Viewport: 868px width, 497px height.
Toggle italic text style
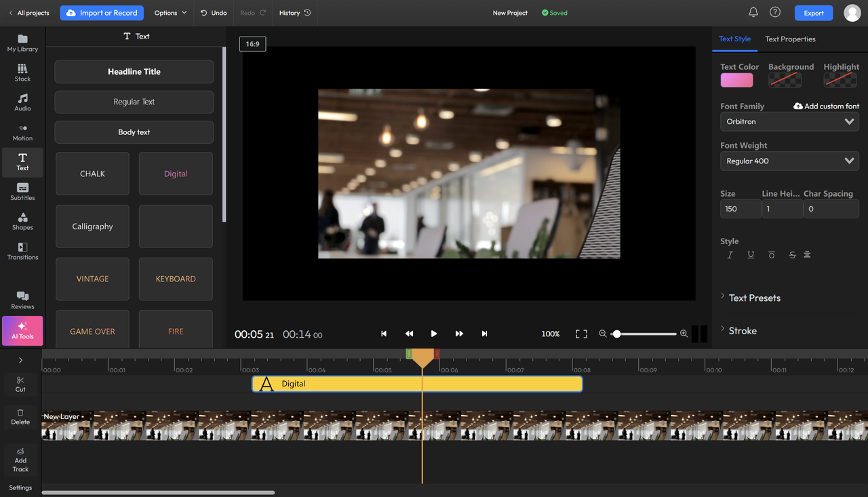coord(730,255)
